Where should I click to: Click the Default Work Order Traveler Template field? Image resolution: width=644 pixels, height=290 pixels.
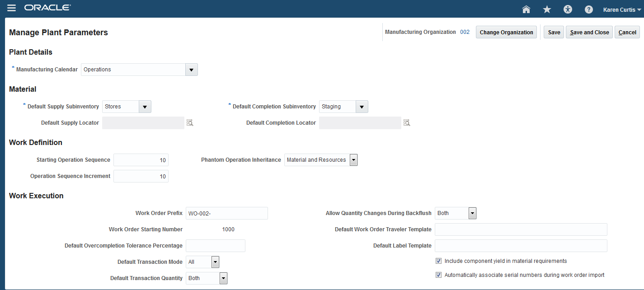click(521, 229)
